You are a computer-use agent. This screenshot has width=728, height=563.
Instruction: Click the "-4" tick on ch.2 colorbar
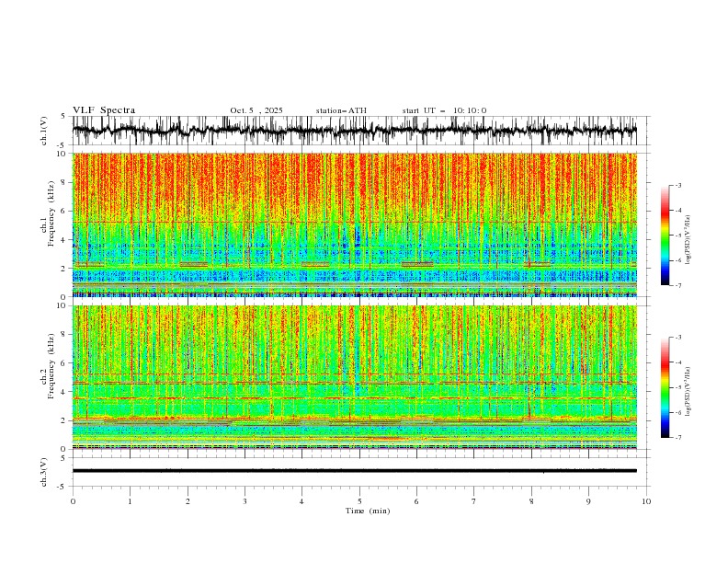pos(677,362)
